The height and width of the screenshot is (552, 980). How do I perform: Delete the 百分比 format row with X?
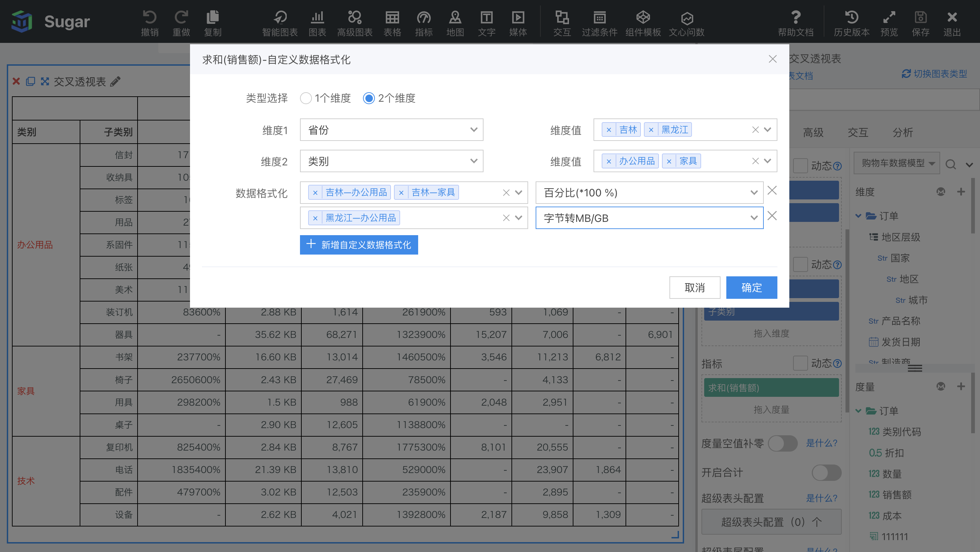tap(772, 191)
